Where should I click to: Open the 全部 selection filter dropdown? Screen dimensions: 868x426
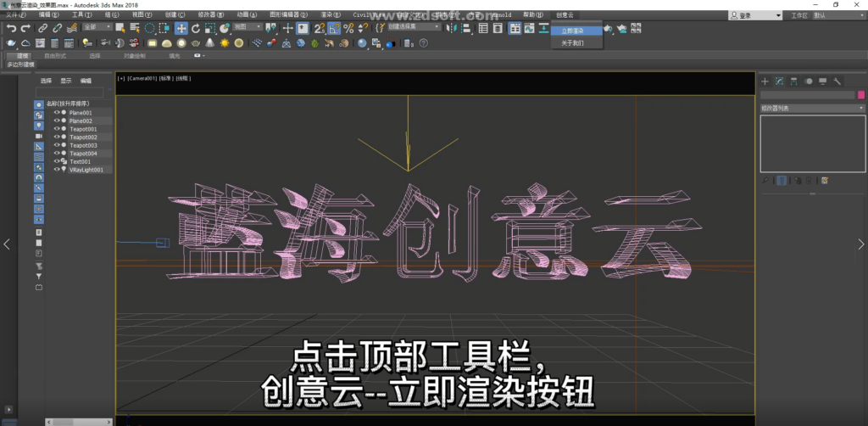tap(97, 26)
